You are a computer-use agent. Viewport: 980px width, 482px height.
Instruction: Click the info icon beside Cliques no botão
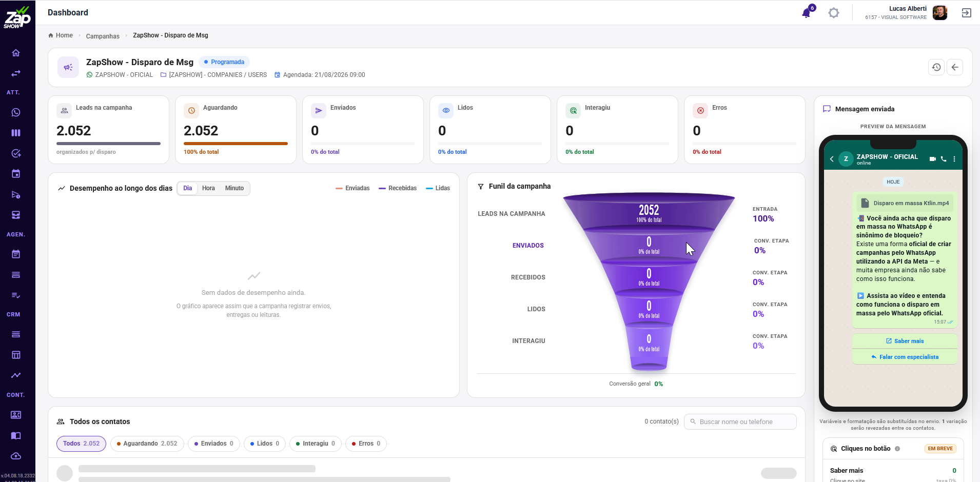[x=897, y=449]
